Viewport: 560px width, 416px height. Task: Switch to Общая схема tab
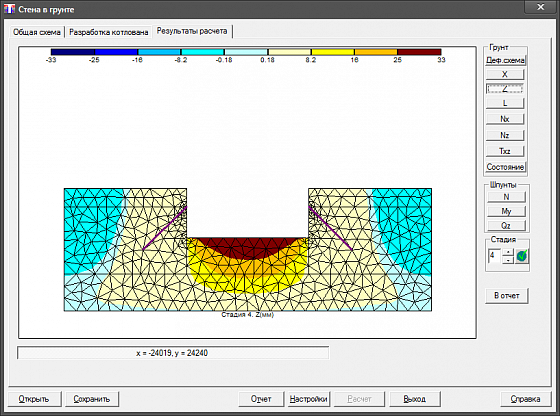point(37,32)
